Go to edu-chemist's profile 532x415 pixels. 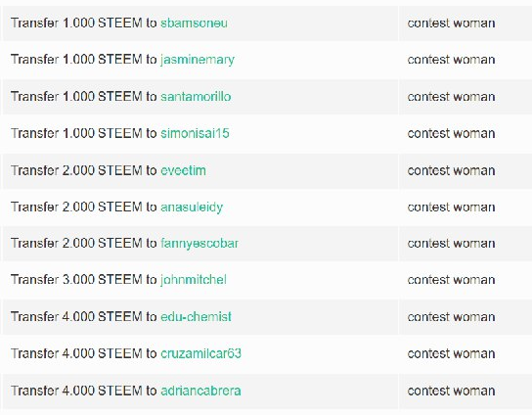tap(196, 316)
